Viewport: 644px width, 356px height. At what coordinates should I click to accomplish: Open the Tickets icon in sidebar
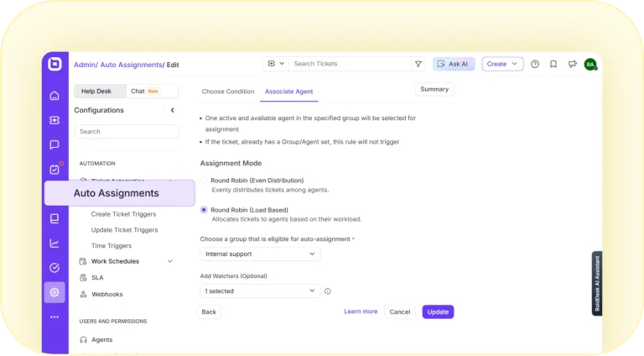(x=55, y=120)
